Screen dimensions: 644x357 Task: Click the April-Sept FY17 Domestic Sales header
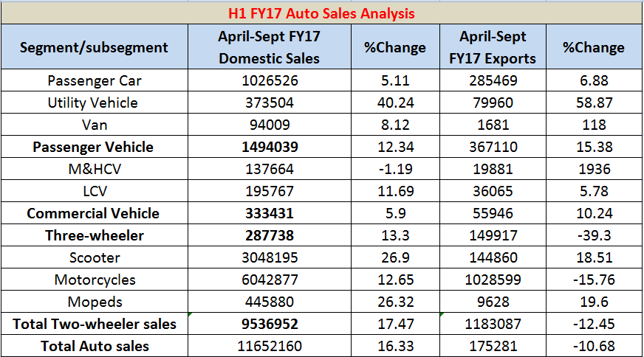click(x=269, y=47)
